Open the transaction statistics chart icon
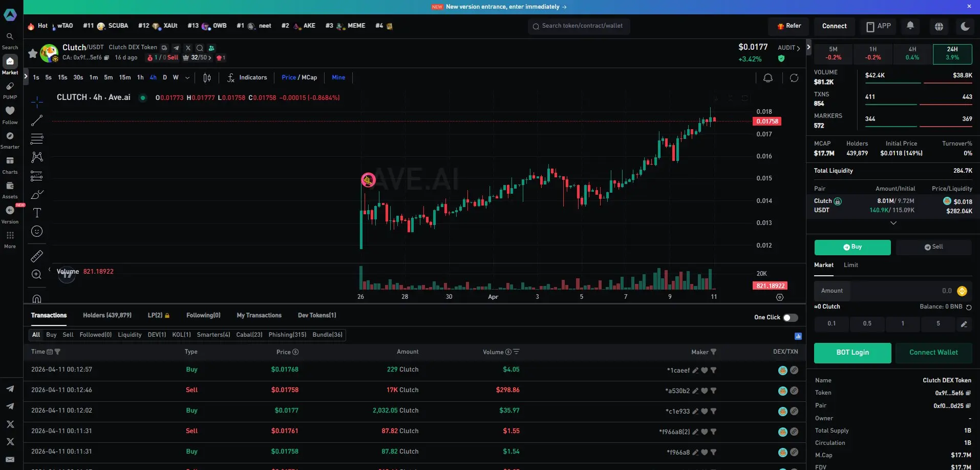Image resolution: width=980 pixels, height=470 pixels. tap(798, 336)
